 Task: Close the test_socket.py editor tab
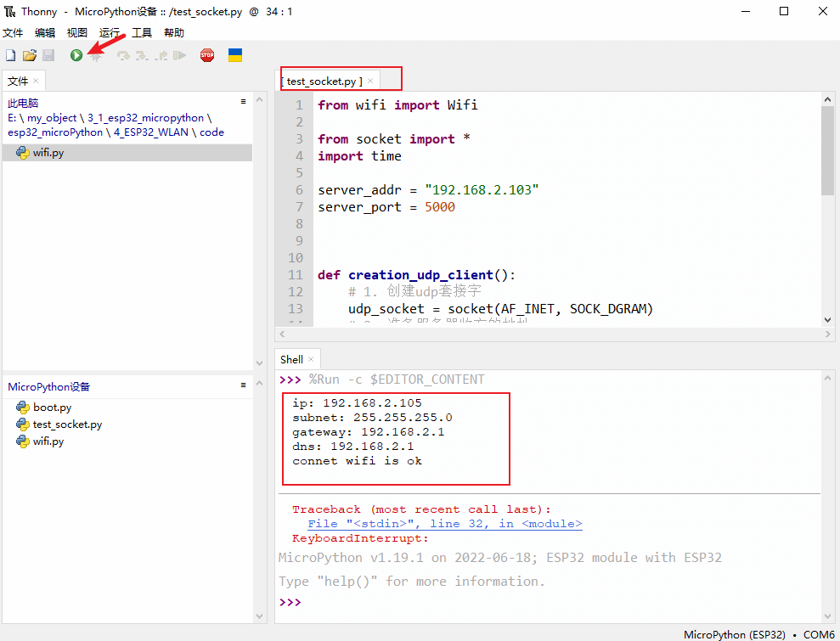[370, 81]
